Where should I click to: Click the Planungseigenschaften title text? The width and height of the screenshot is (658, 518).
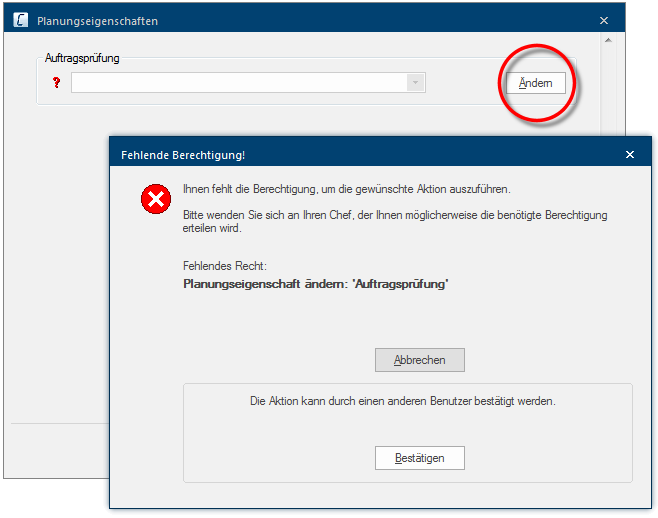97,21
